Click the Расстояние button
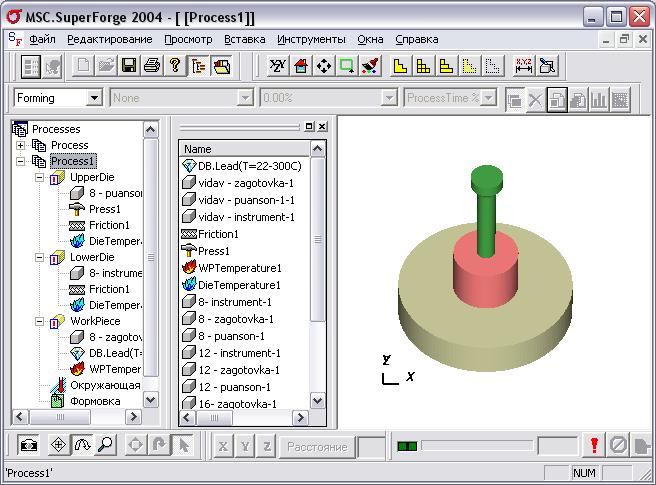The width and height of the screenshot is (656, 485). tap(317, 447)
